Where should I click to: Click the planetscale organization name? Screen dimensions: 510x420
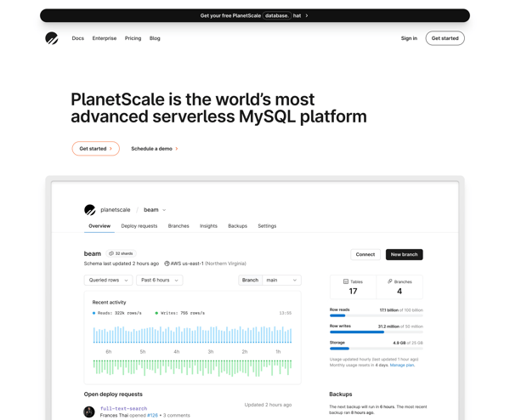116,210
